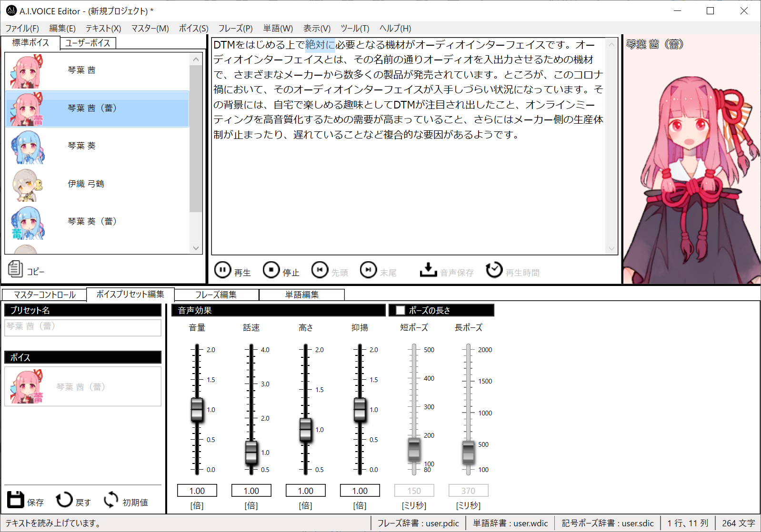
Task: Click the 話速 speed slider handle
Action: [251, 453]
